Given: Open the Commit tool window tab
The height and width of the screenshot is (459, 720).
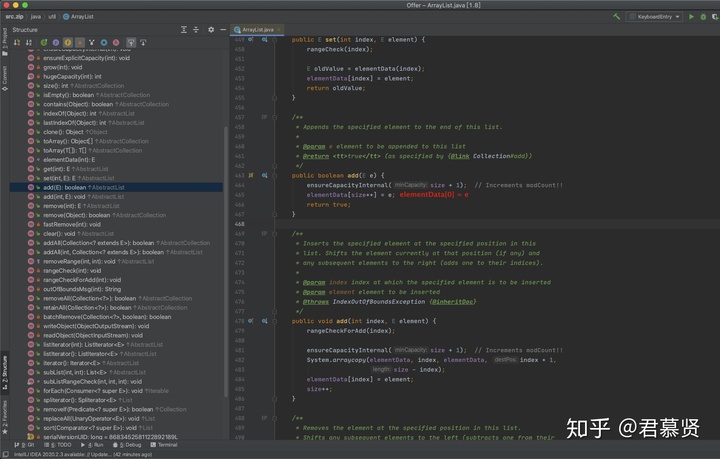Looking at the screenshot, I should (5, 78).
